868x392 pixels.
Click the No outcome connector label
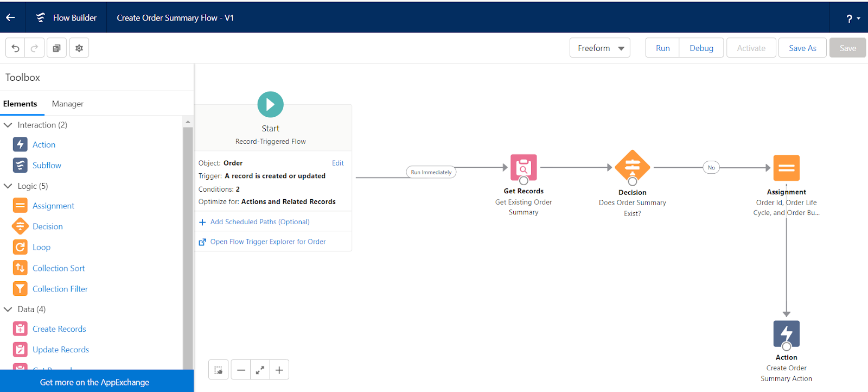pos(711,168)
